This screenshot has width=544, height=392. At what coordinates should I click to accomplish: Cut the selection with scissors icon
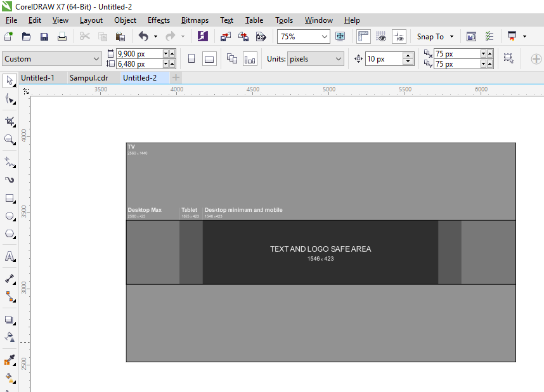85,36
